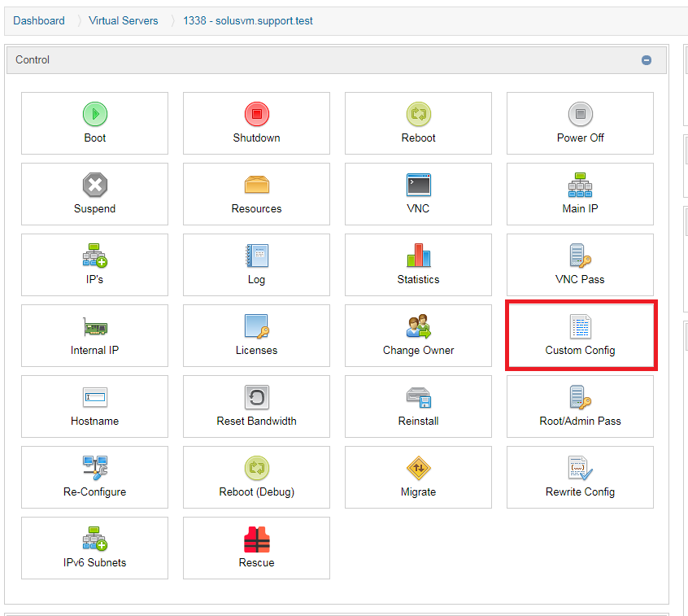Select the grey Power Off icon
Screen dimensions: 688x616
580,114
